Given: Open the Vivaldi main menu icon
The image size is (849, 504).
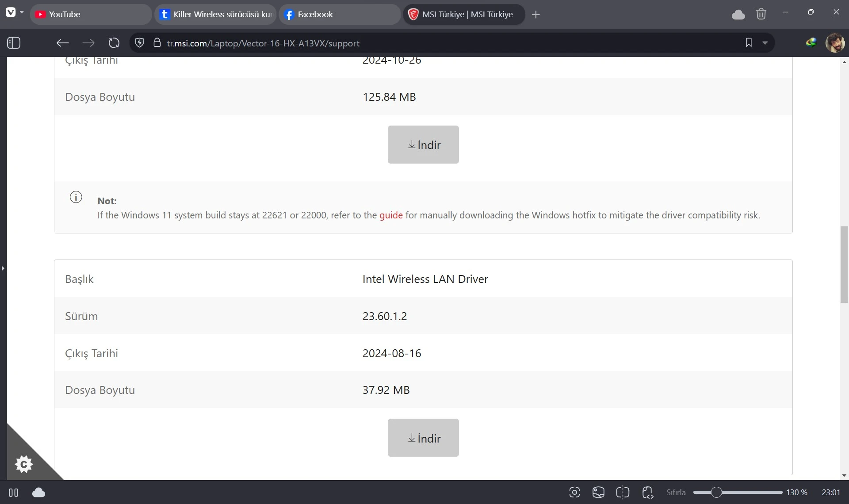Looking at the screenshot, I should pyautogui.click(x=11, y=12).
